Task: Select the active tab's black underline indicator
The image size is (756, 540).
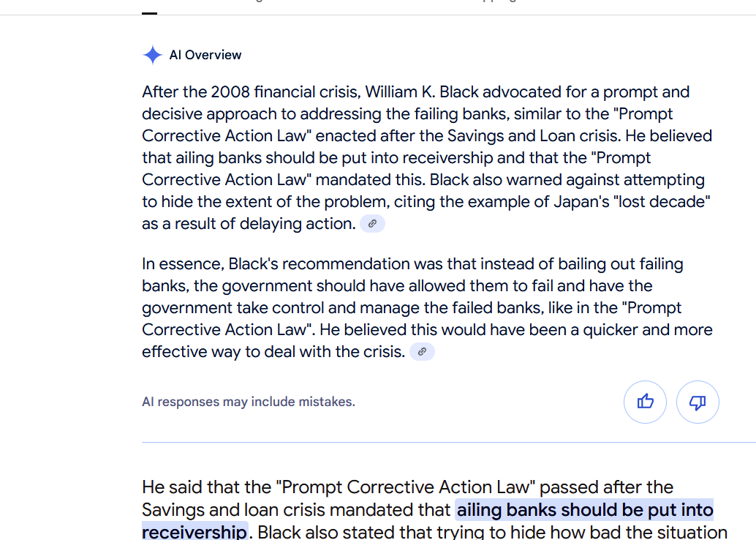Action: pos(149,13)
